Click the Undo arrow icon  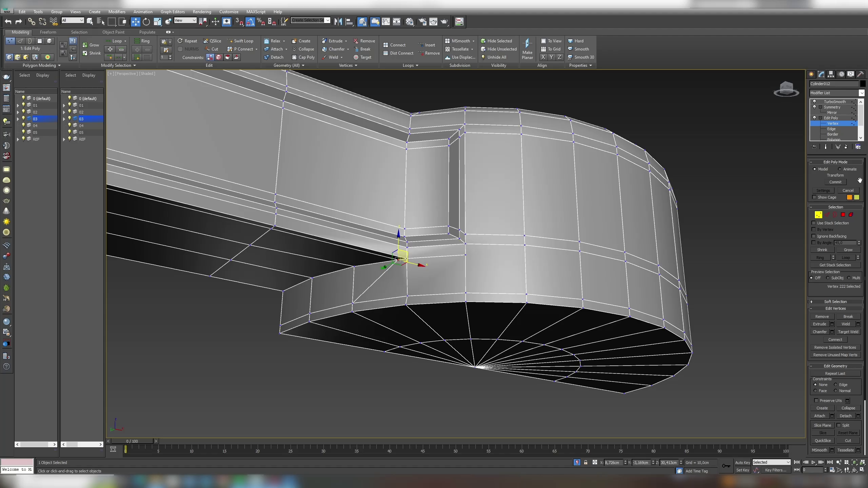click(x=8, y=22)
